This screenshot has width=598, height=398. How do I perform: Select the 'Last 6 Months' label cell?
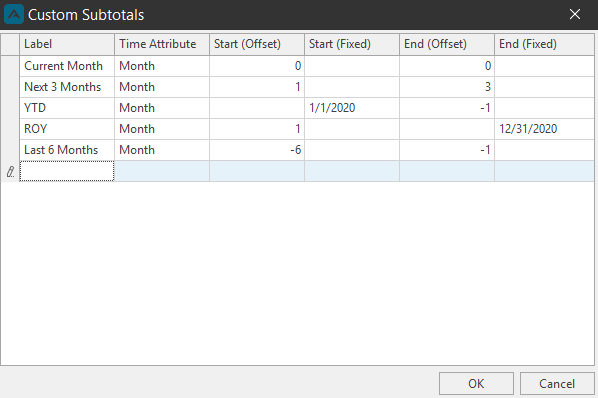(x=67, y=150)
